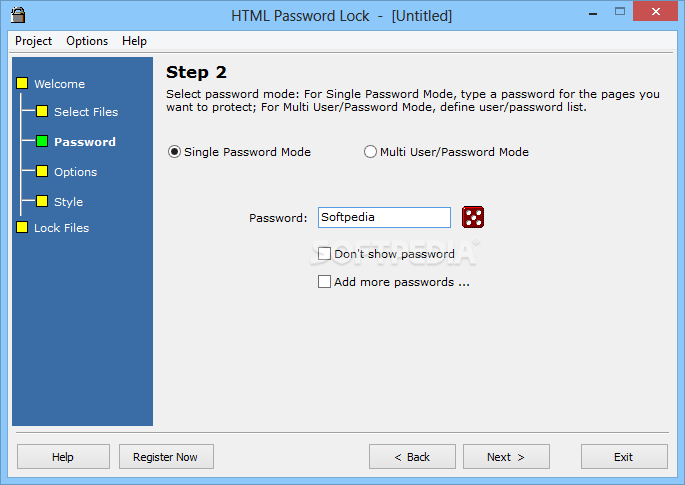This screenshot has height=485, width=685.
Task: Click into the Password text field
Action: [384, 217]
